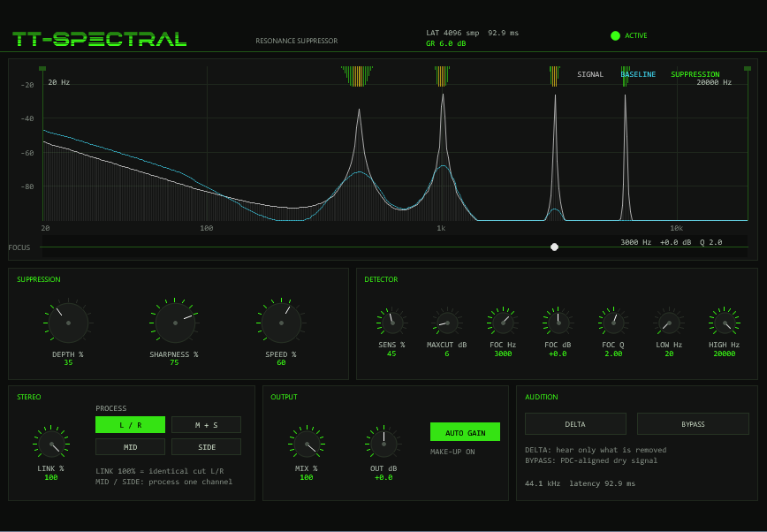Click the LOW Hz knob

point(669,323)
